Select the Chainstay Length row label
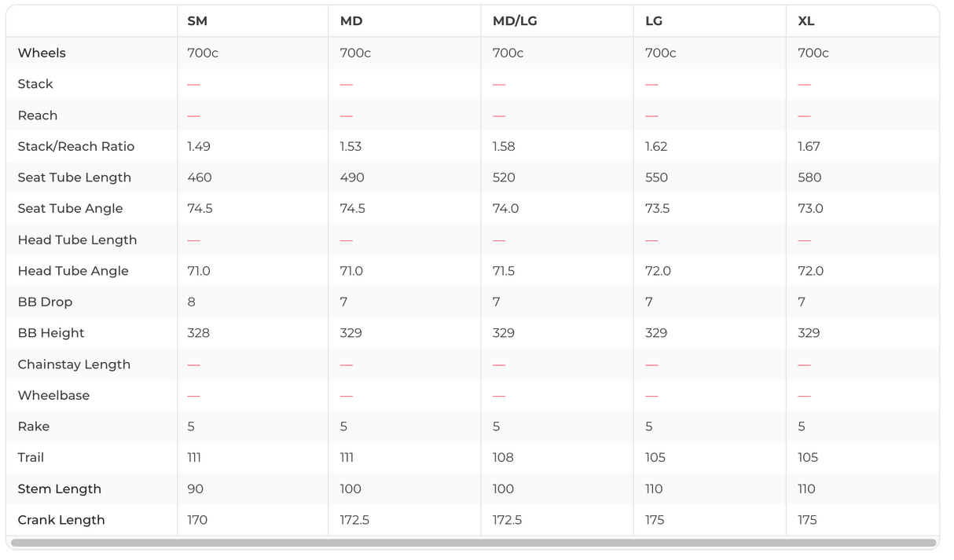The image size is (954, 560). click(74, 364)
